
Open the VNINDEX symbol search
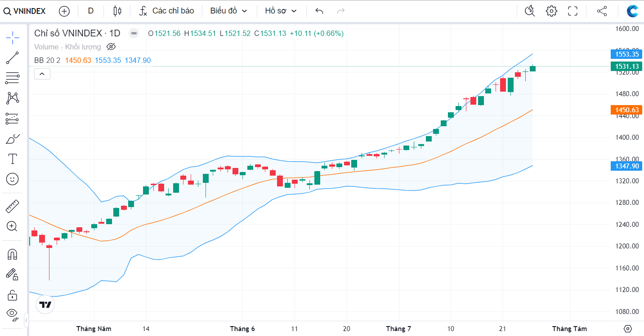pos(25,11)
